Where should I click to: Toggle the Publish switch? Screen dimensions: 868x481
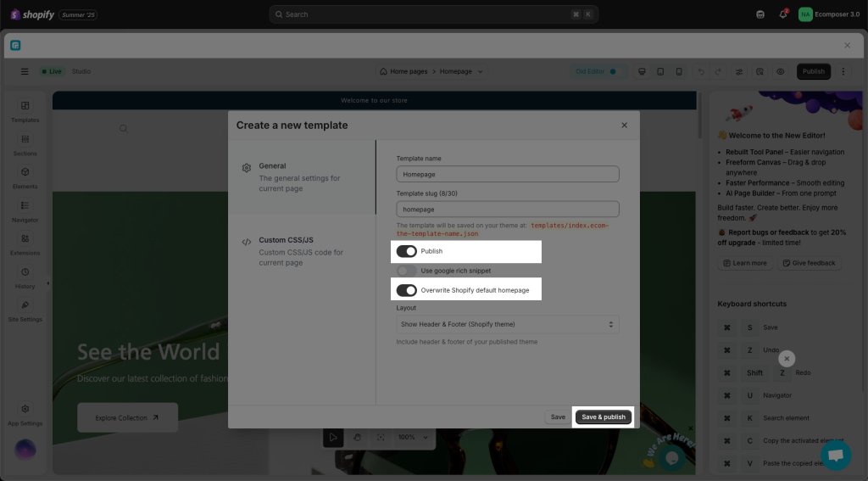coord(406,251)
